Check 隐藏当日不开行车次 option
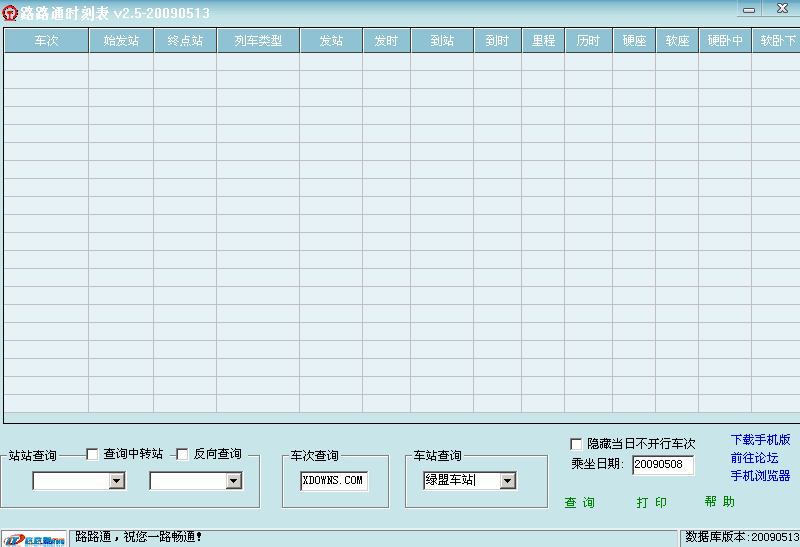 (x=576, y=443)
